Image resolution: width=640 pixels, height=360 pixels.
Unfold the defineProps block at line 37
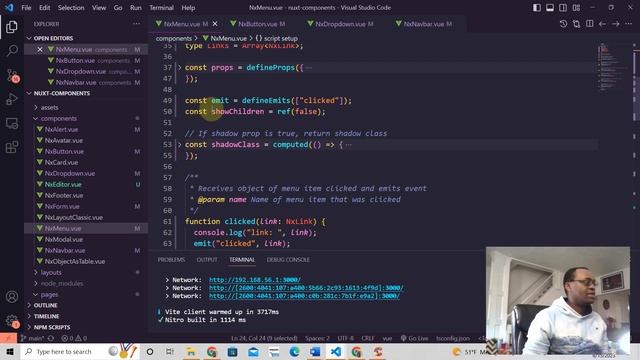(x=179, y=67)
